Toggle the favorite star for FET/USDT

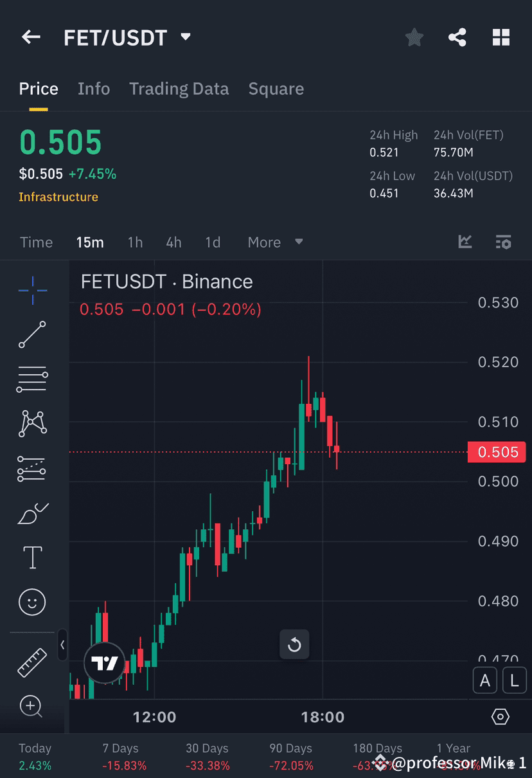414,37
